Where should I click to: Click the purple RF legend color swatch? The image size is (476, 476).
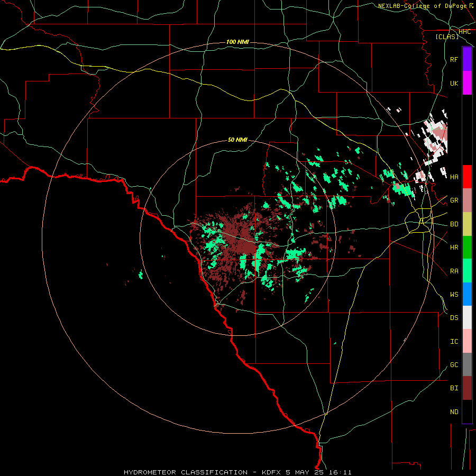point(467,59)
